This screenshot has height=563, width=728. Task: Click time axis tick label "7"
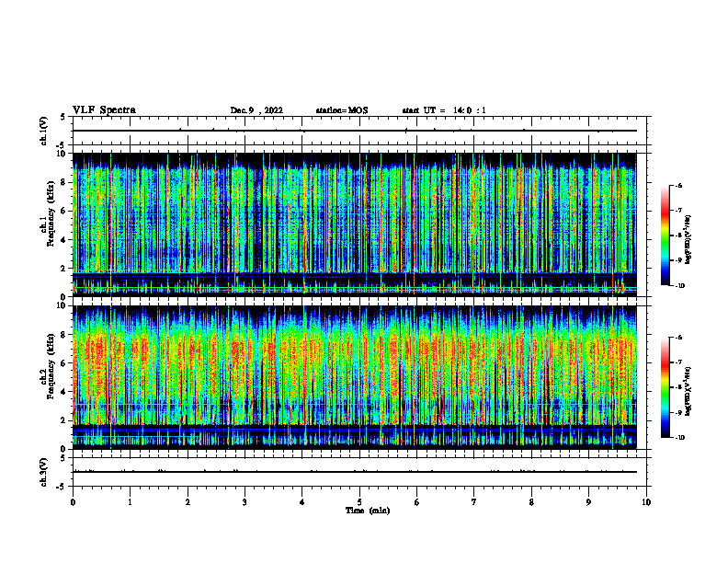pyautogui.click(x=474, y=502)
